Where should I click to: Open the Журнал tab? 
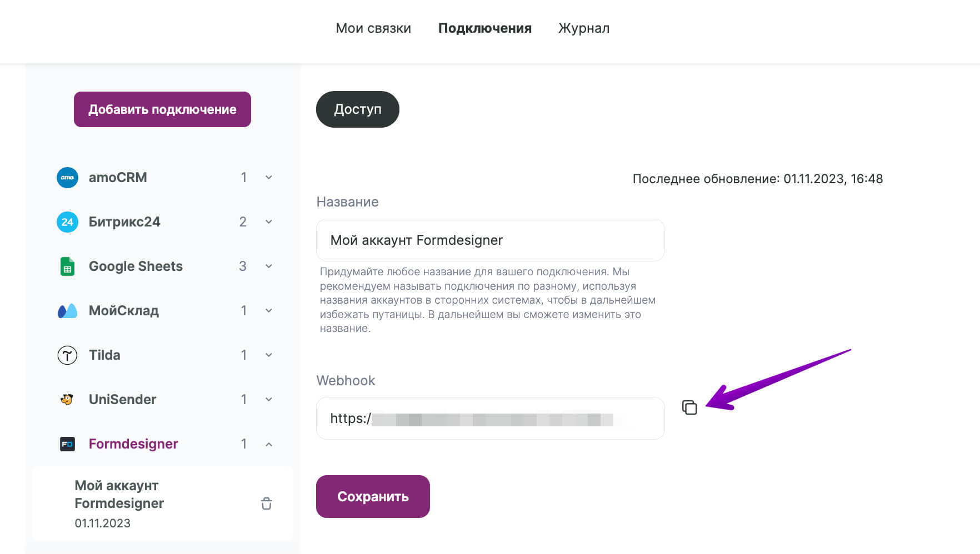(x=584, y=28)
